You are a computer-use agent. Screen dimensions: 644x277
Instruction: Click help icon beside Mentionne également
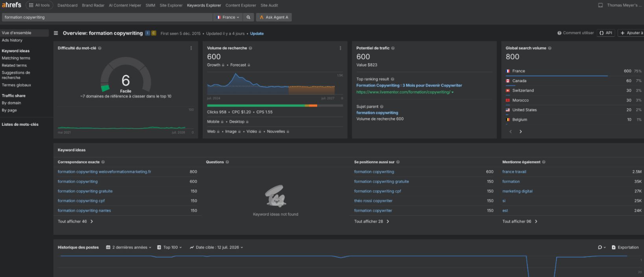(x=544, y=162)
